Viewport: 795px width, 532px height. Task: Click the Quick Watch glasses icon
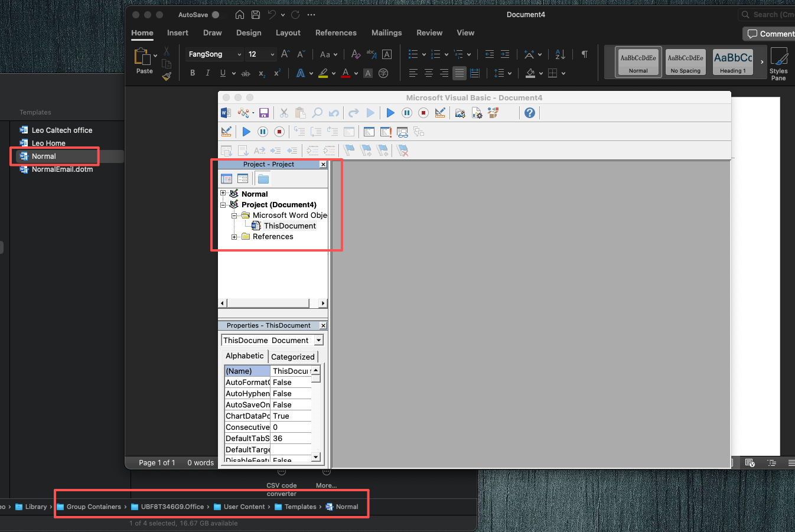pyautogui.click(x=402, y=132)
